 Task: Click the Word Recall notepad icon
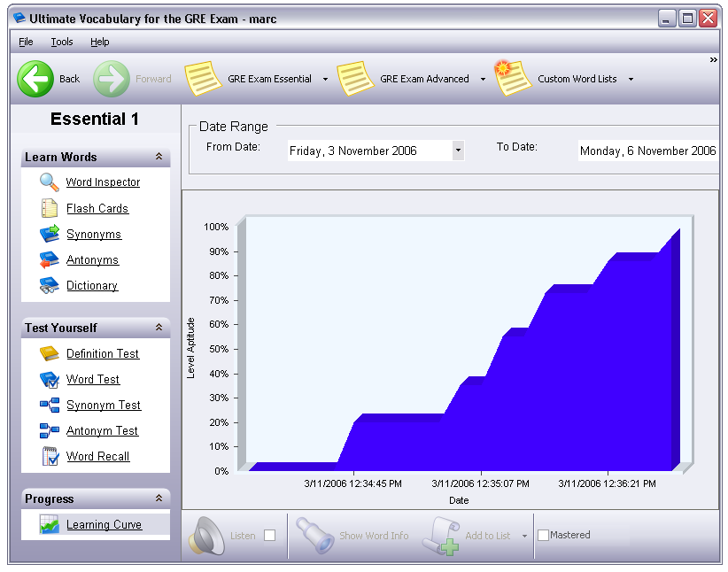(50, 456)
